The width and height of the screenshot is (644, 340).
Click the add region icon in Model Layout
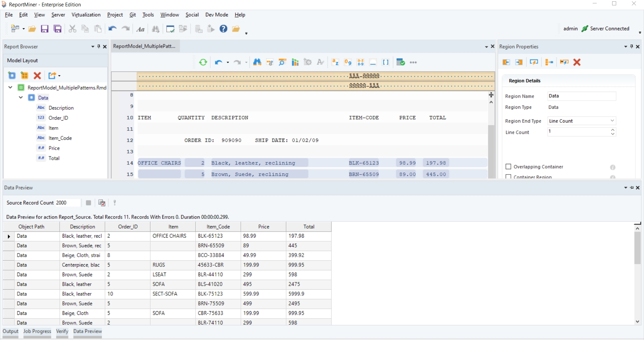pyautogui.click(x=12, y=76)
